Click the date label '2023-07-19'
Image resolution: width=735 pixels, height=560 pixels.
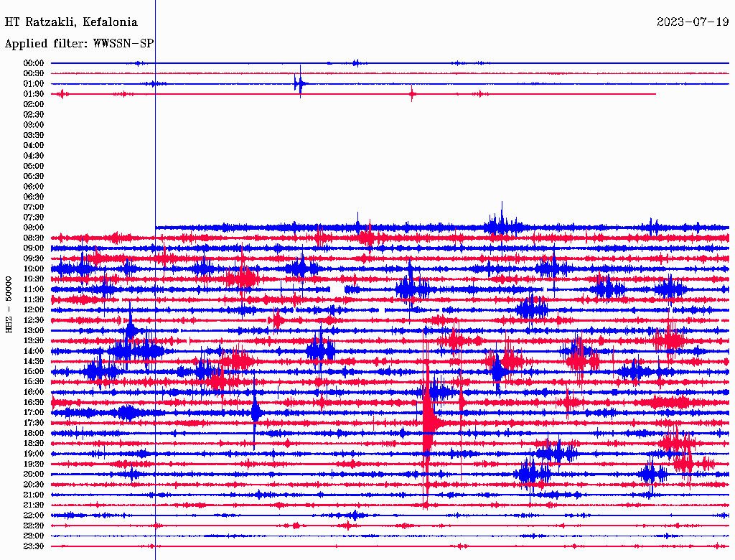[693, 22]
